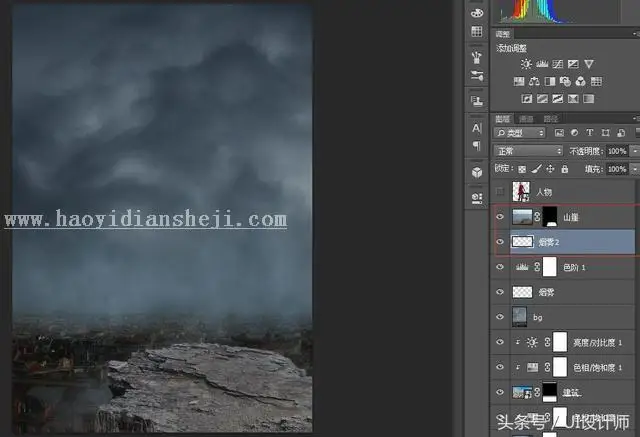640x437 pixels.
Task: Toggle lock position (move arrows icon)
Action: pyautogui.click(x=550, y=169)
